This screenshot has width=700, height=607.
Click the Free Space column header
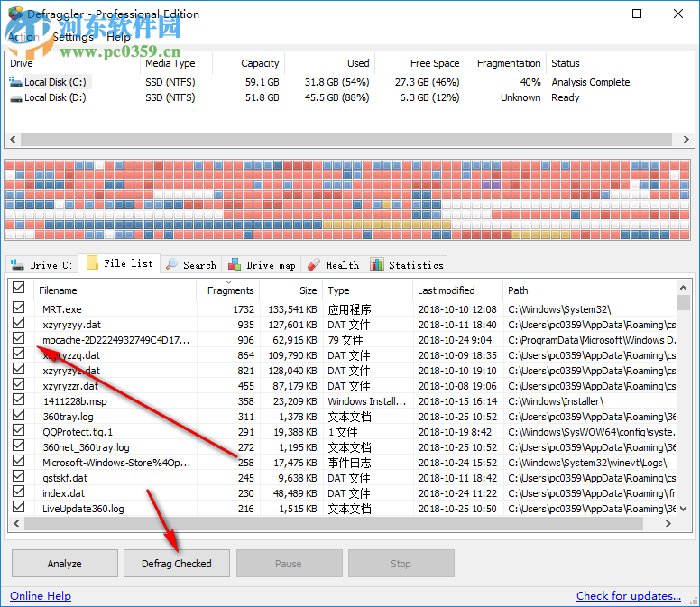coord(420,63)
